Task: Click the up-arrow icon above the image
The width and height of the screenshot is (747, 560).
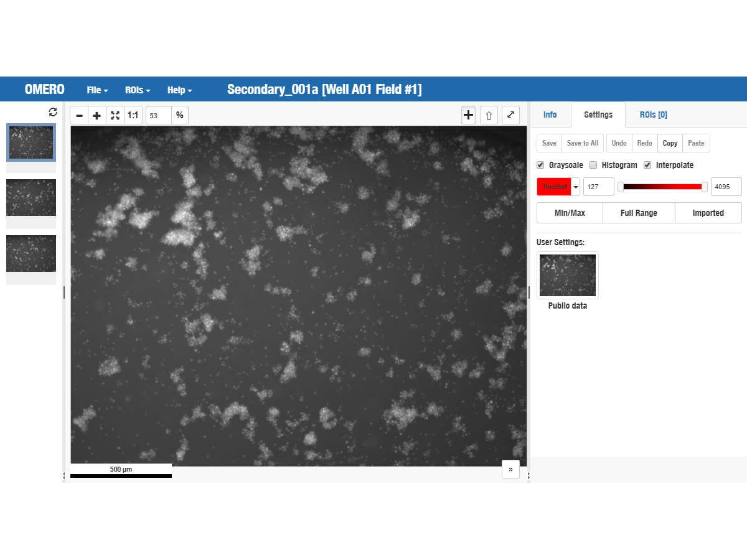Action: (489, 115)
